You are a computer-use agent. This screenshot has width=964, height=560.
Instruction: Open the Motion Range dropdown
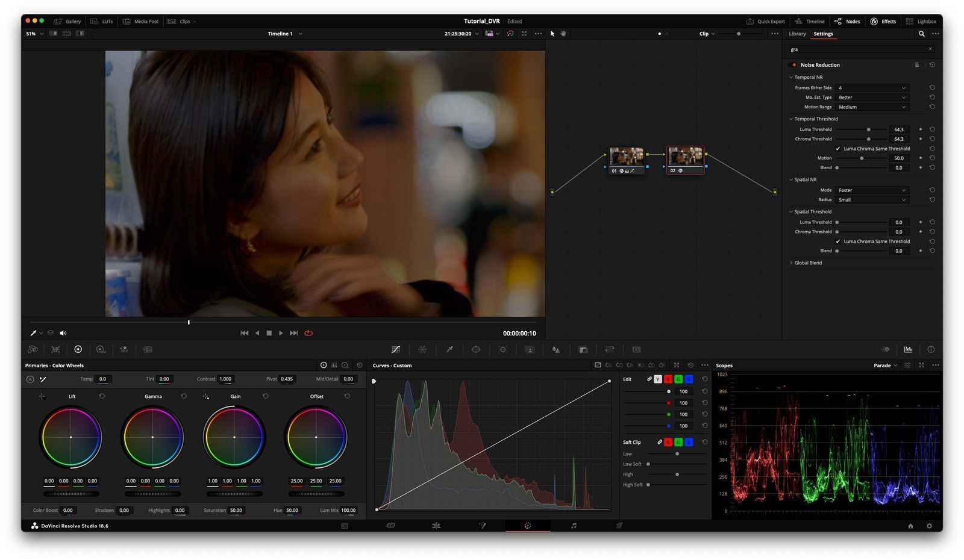point(872,107)
